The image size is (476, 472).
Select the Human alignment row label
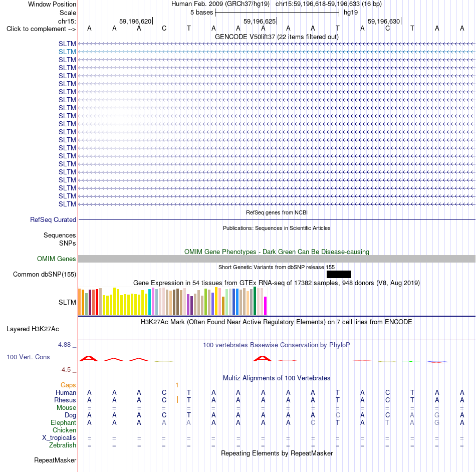[x=66, y=392]
